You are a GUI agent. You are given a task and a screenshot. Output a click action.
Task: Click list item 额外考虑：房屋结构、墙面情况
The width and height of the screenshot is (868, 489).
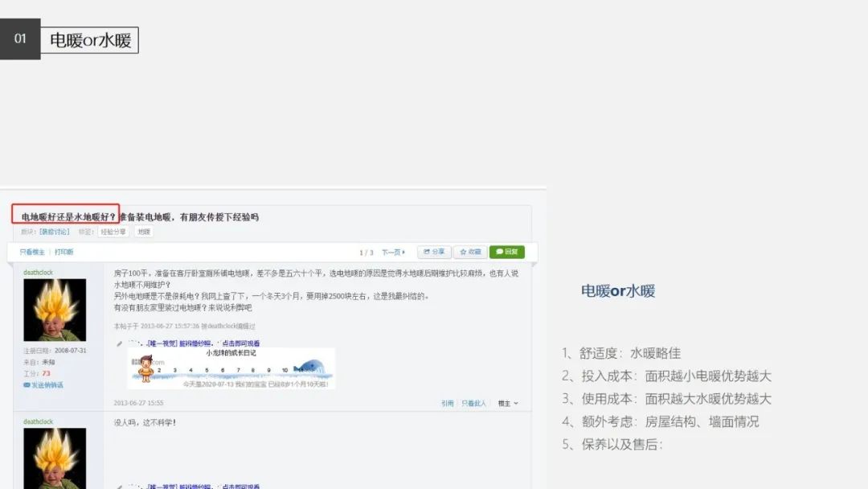(661, 421)
